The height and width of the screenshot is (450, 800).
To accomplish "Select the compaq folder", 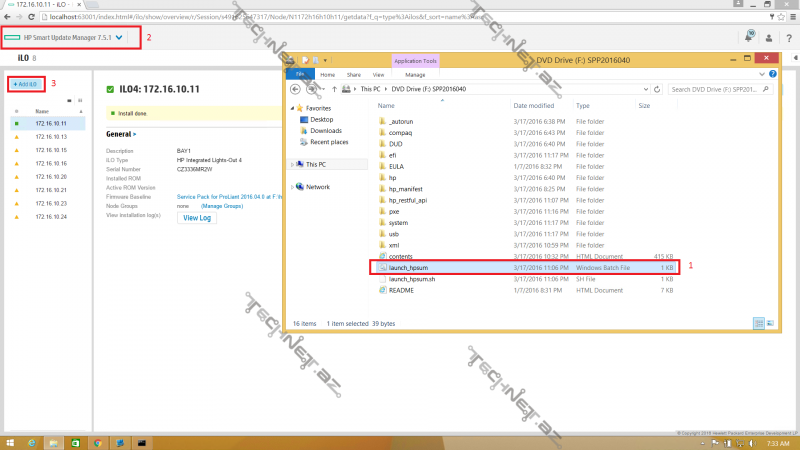I will coord(401,131).
